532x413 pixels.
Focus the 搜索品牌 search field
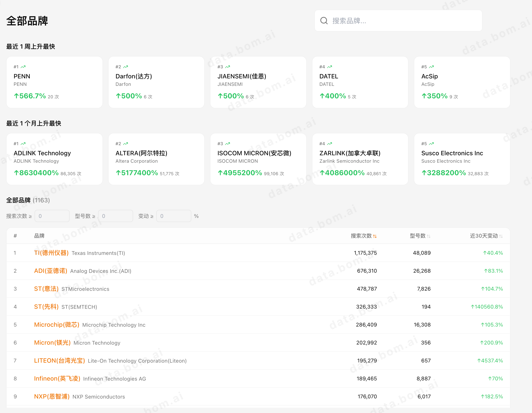tap(398, 21)
